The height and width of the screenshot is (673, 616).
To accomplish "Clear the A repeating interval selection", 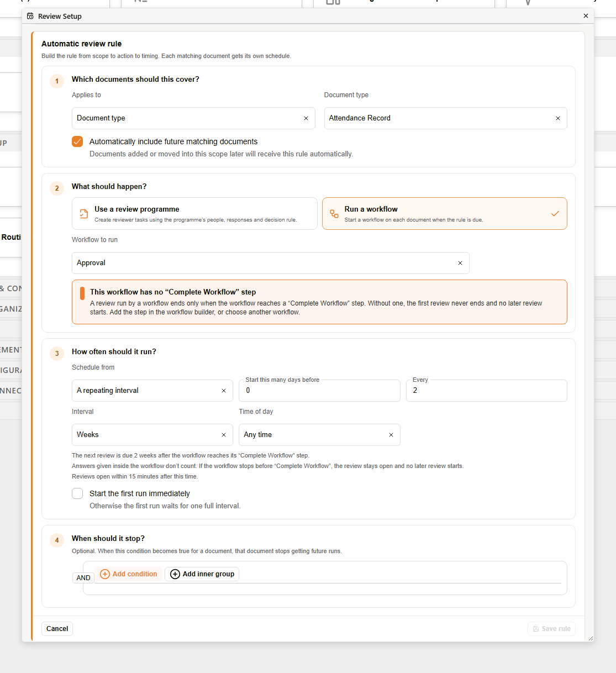I will click(224, 391).
